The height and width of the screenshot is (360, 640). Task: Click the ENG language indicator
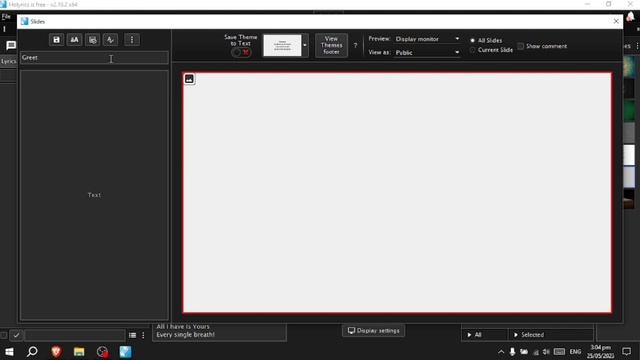point(575,351)
